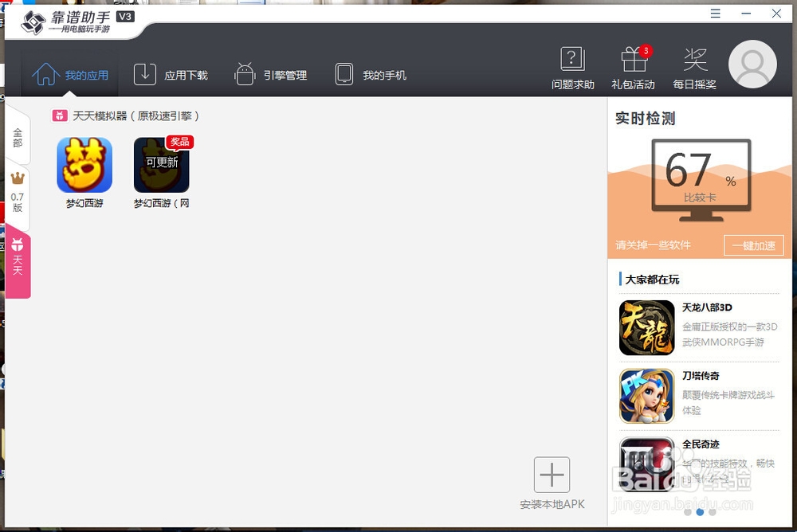The height and width of the screenshot is (532, 797).
Task: Select the 全部 side tab
Action: 18,138
